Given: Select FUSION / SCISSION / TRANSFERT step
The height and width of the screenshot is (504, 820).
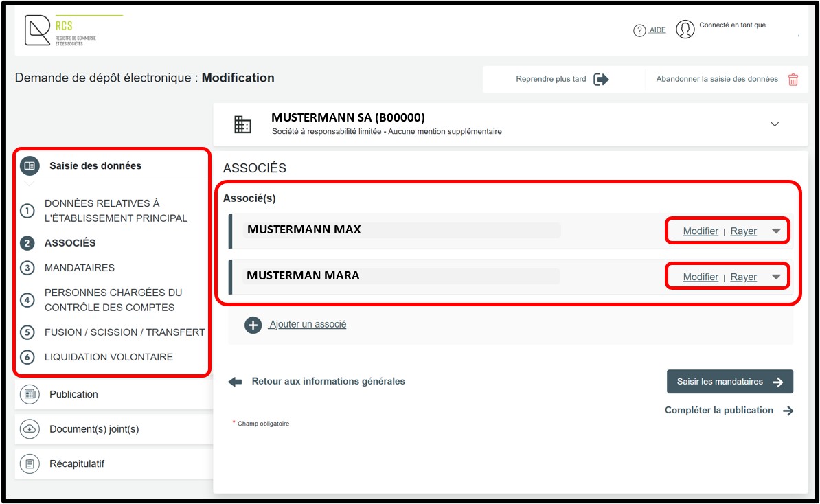Looking at the screenshot, I should [x=124, y=332].
